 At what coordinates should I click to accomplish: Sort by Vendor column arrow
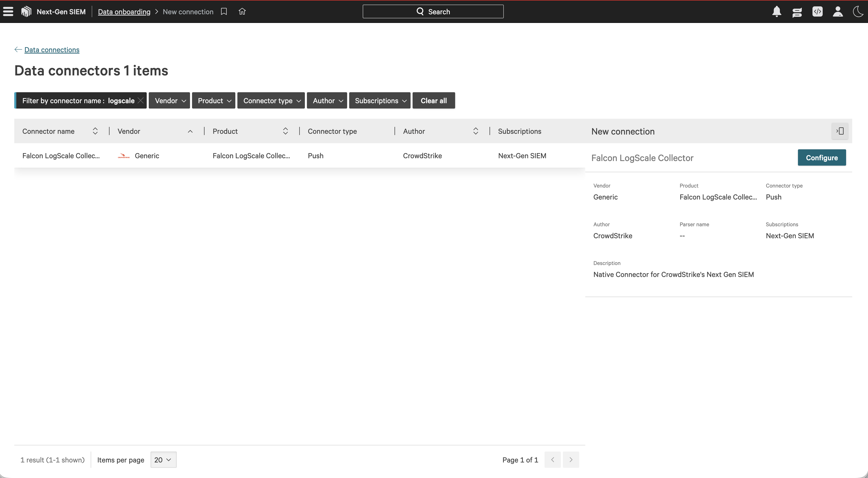coord(190,131)
